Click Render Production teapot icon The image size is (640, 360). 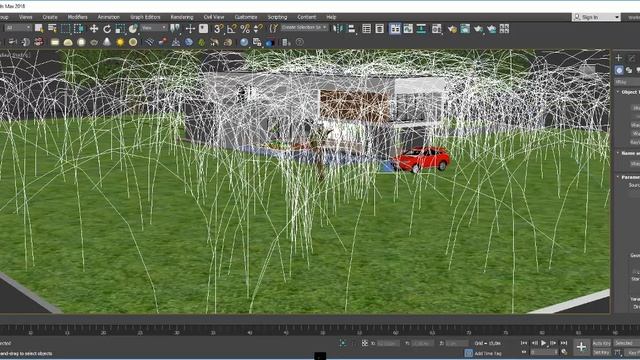click(x=478, y=29)
